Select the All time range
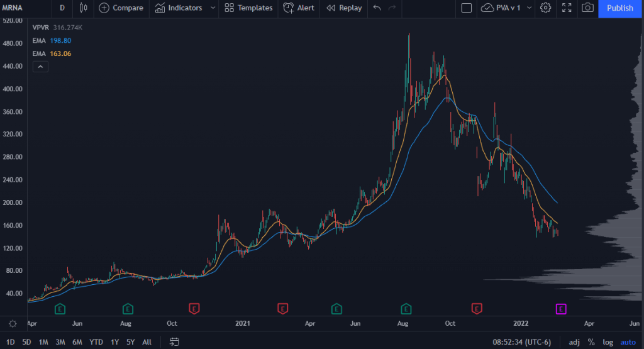This screenshot has height=349, width=644. coord(147,342)
